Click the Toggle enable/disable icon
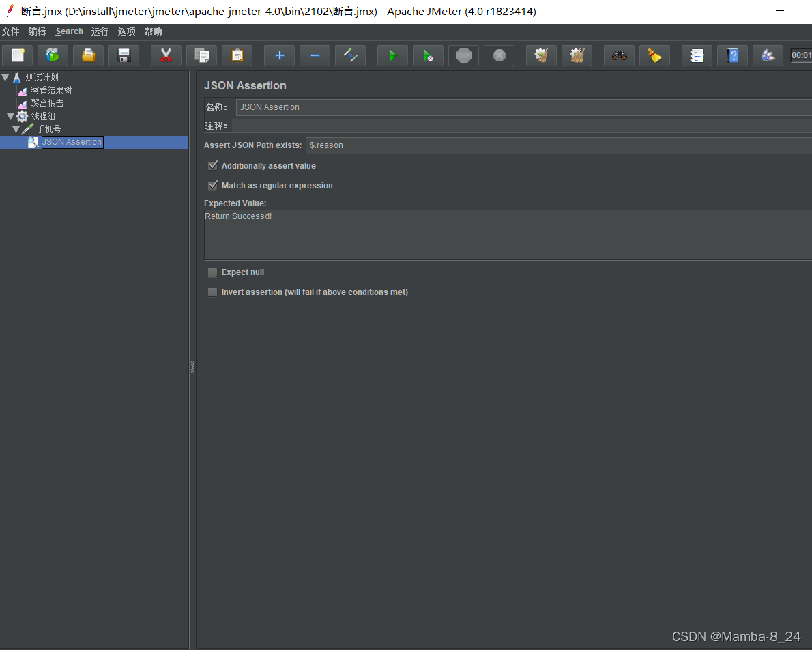812x650 pixels. pos(351,55)
